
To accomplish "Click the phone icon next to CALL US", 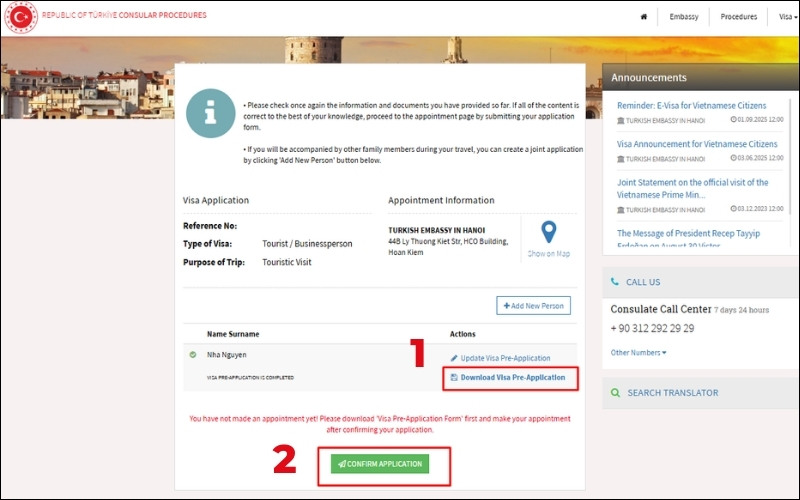I will (x=615, y=282).
